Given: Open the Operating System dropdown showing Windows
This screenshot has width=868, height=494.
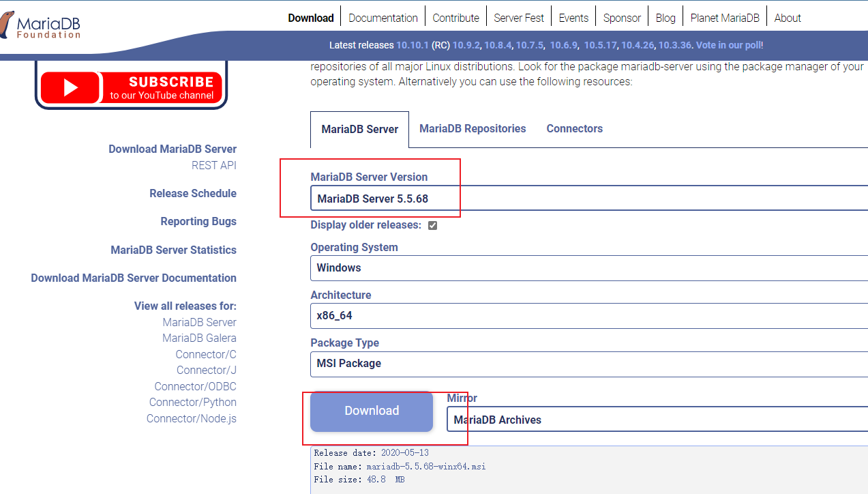Looking at the screenshot, I should [x=589, y=267].
